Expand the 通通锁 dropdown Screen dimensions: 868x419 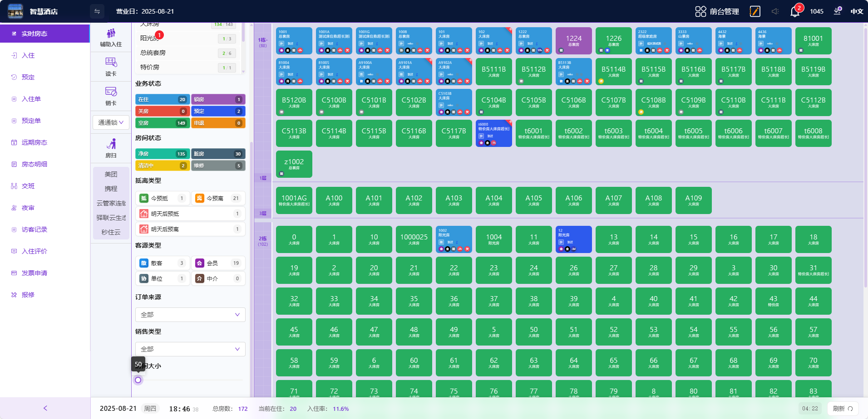pos(111,122)
